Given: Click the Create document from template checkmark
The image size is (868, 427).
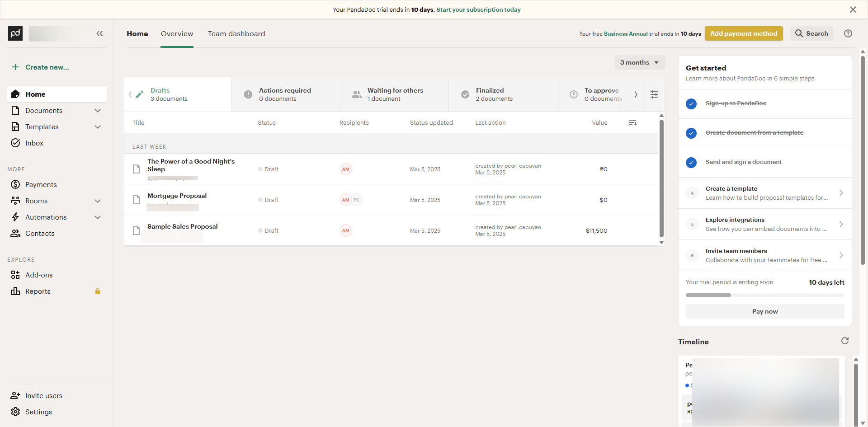Looking at the screenshot, I should click(691, 133).
